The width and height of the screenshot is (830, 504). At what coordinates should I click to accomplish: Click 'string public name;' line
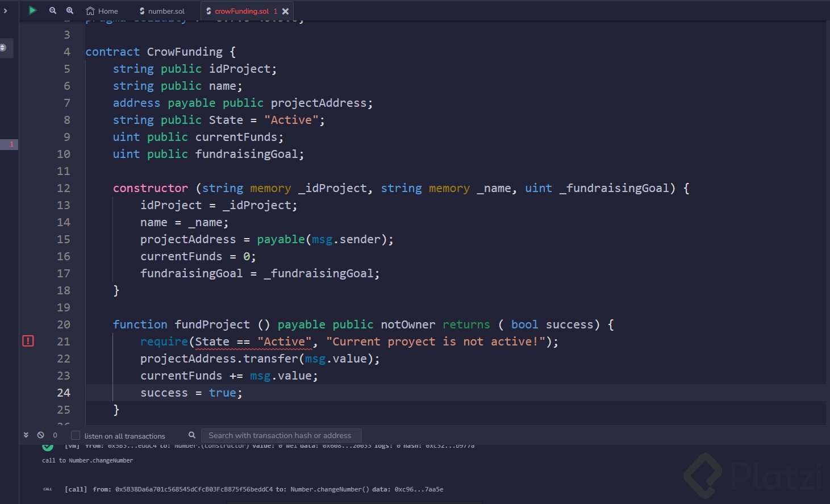click(x=178, y=86)
